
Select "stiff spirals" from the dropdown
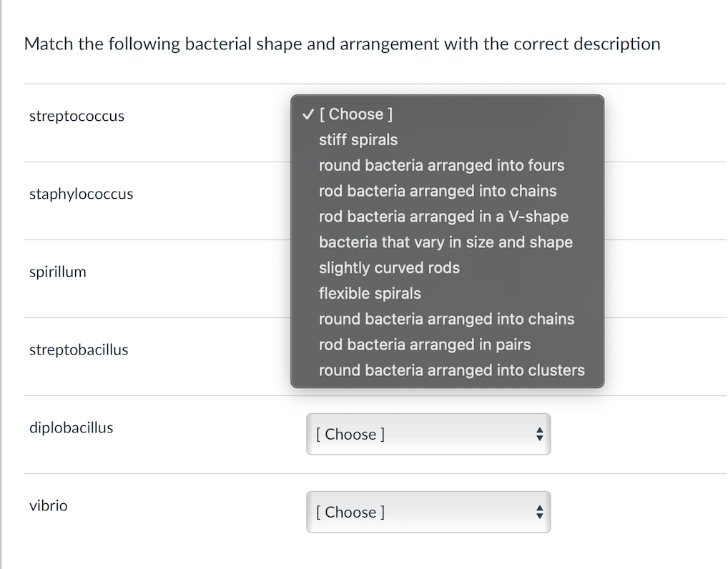point(358,139)
